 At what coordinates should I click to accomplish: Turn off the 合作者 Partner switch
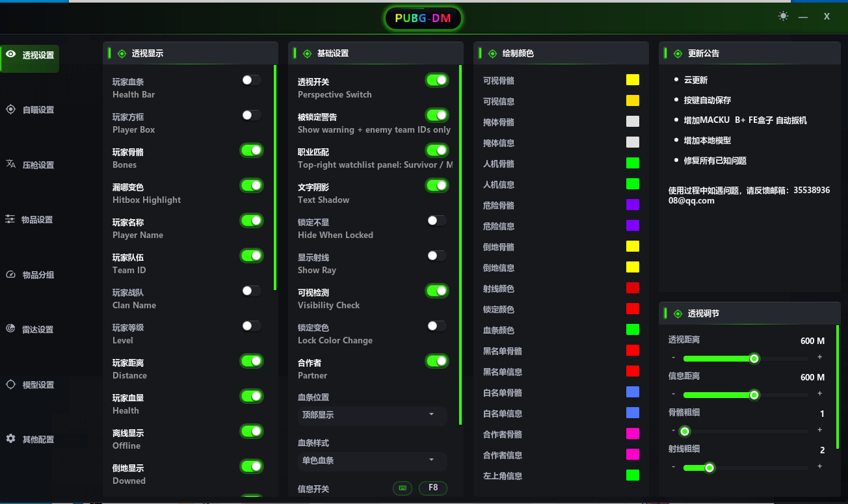[x=437, y=362]
